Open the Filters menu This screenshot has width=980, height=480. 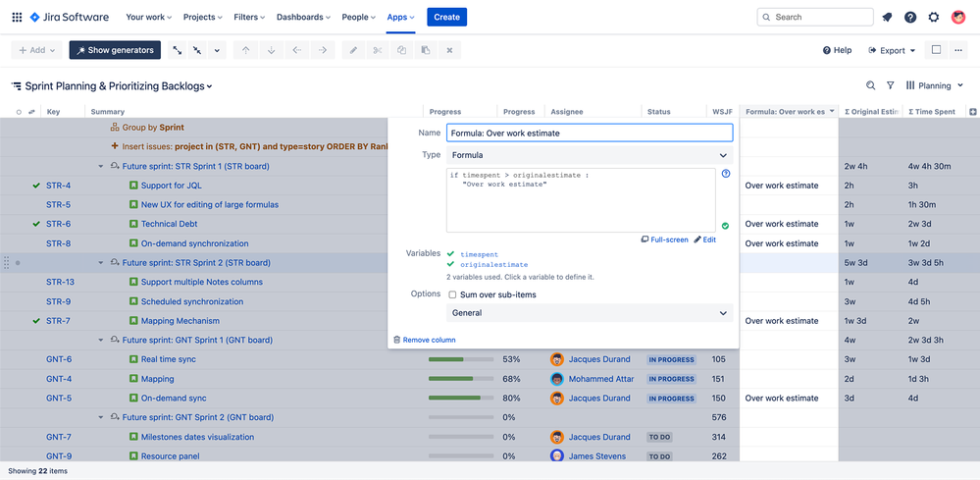(249, 18)
